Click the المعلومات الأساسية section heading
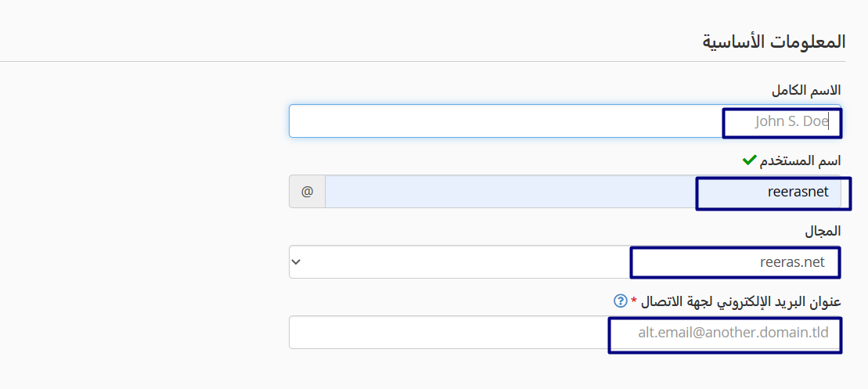 [773, 41]
